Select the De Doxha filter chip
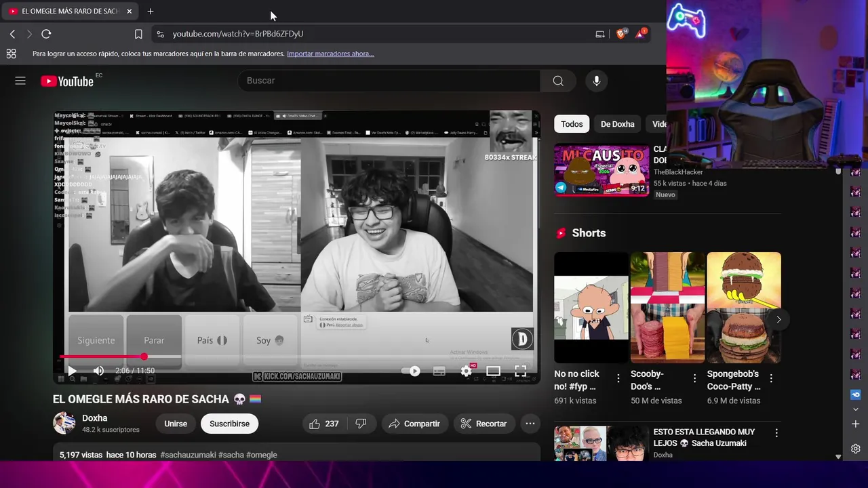868x488 pixels. 618,124
